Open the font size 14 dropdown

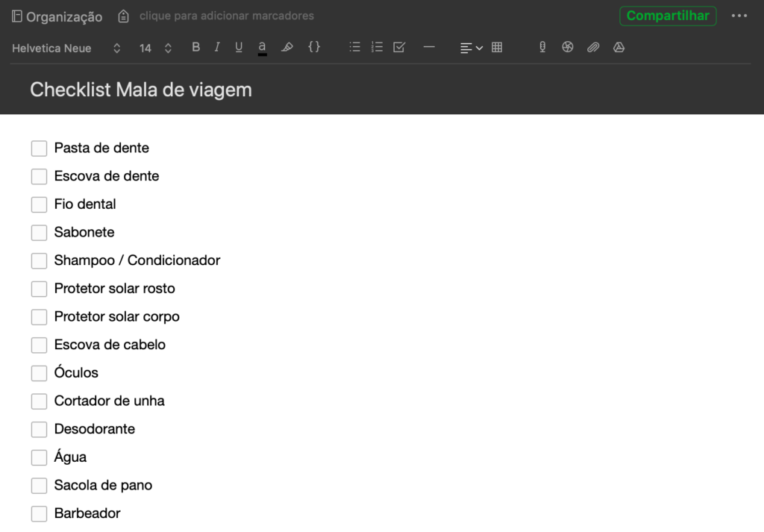tap(155, 48)
